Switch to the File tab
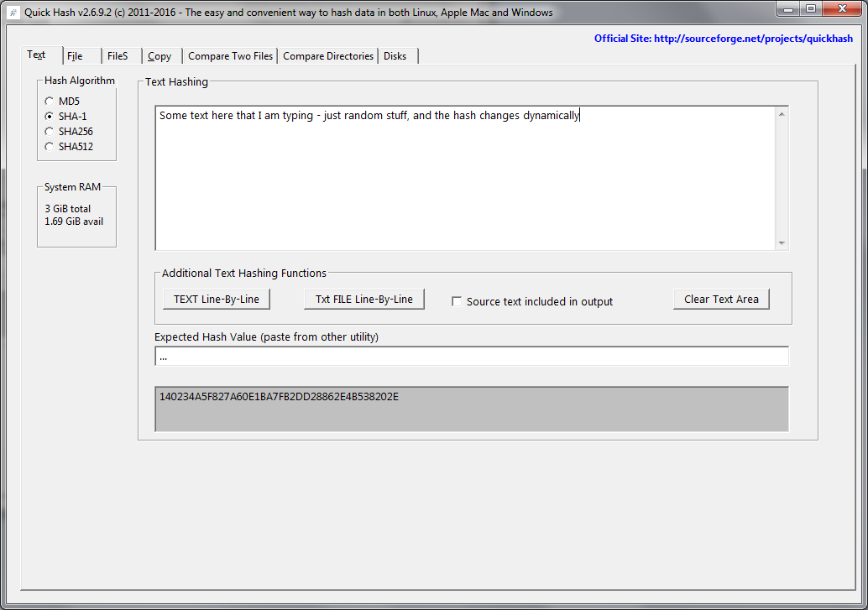 point(75,56)
